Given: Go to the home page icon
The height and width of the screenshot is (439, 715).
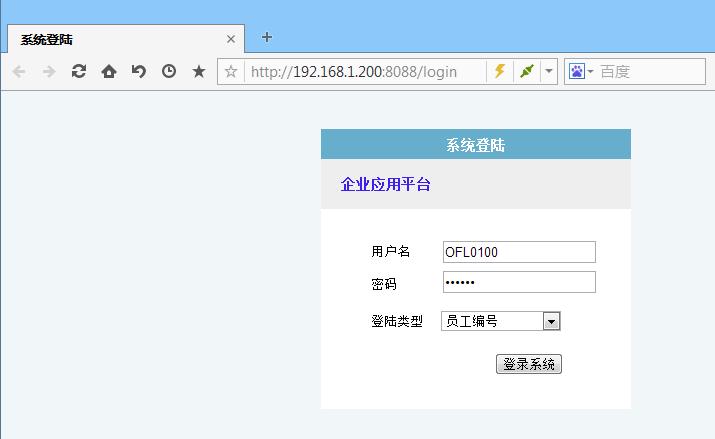Looking at the screenshot, I should tap(109, 72).
